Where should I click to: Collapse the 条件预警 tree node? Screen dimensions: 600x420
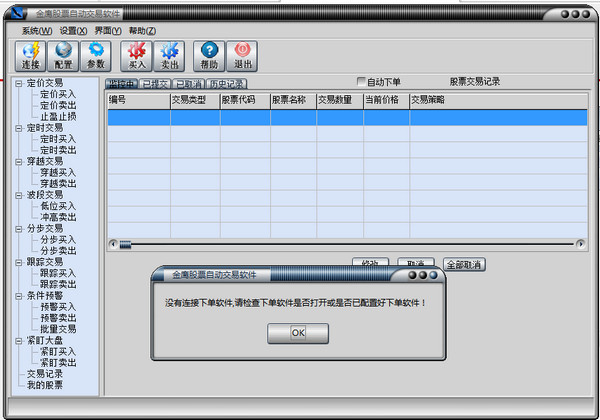point(19,296)
